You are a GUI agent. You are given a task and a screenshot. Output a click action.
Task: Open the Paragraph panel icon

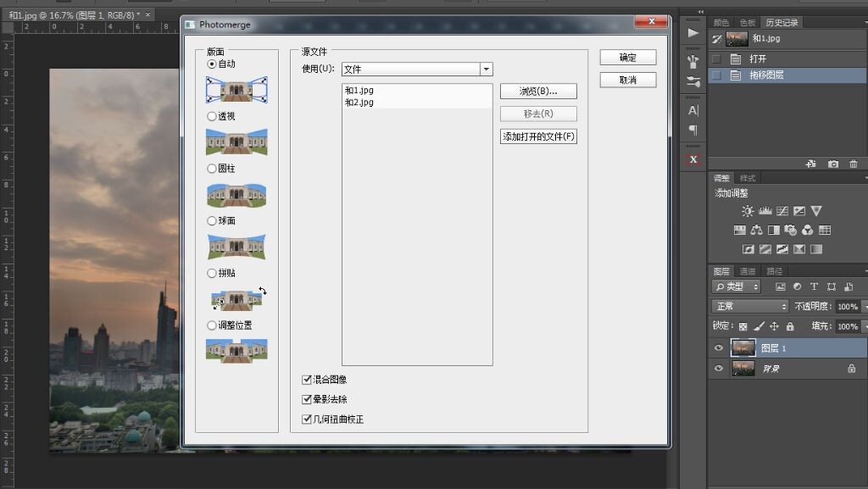click(693, 130)
